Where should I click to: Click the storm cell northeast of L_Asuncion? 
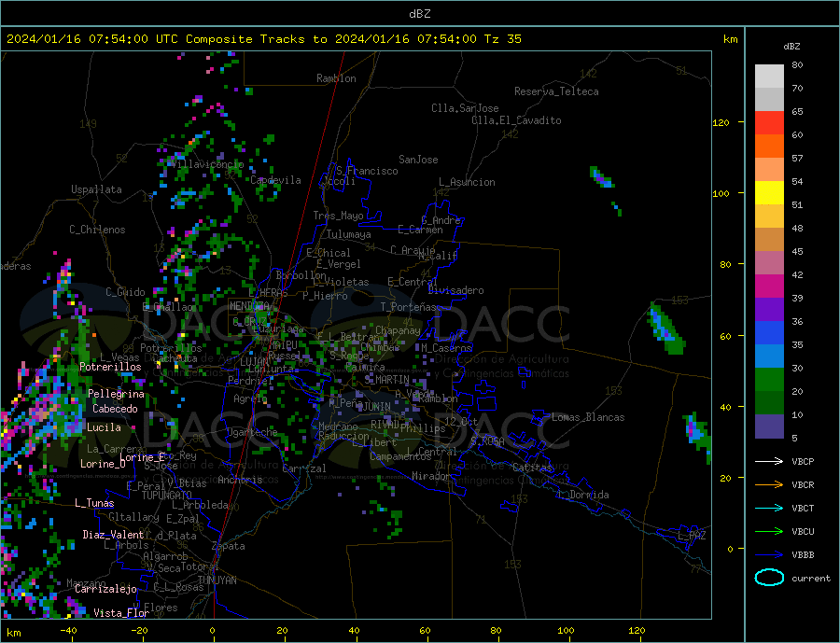[x=602, y=177]
